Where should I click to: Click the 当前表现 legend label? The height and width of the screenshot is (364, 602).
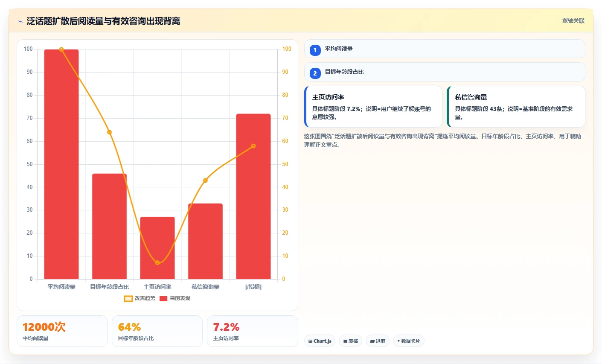(x=180, y=298)
